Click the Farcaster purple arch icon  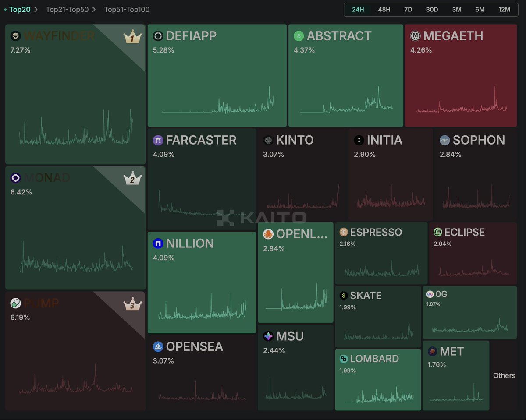[158, 140]
